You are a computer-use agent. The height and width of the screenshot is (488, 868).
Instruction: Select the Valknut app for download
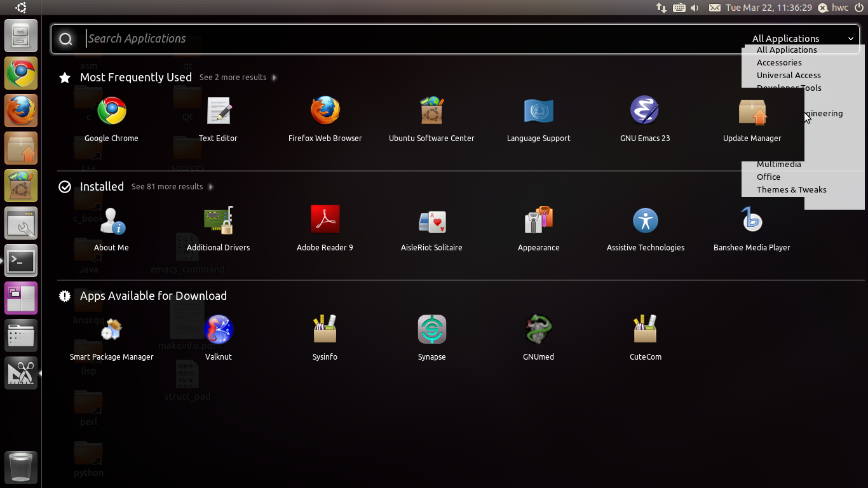click(218, 330)
